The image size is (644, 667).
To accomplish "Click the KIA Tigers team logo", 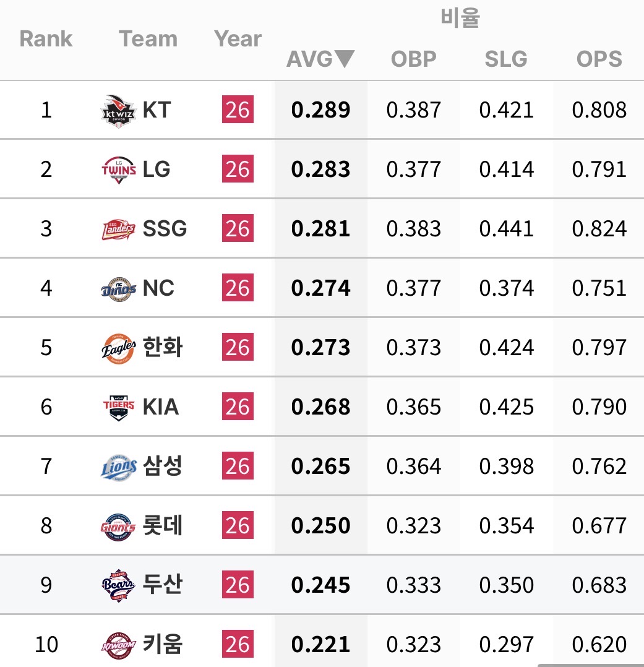I will (x=119, y=408).
